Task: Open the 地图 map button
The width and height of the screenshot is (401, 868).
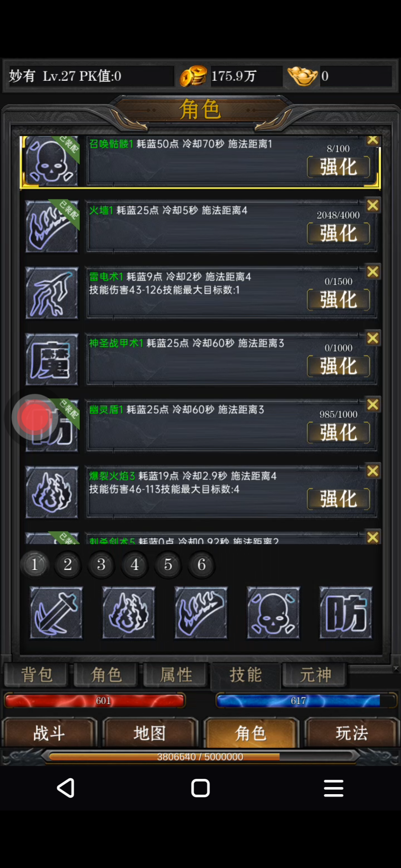Action: pyautogui.click(x=150, y=733)
